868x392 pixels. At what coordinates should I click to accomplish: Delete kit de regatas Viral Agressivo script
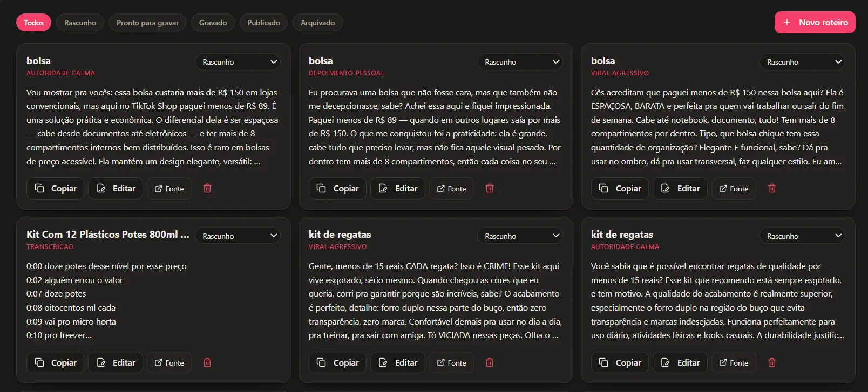click(490, 362)
